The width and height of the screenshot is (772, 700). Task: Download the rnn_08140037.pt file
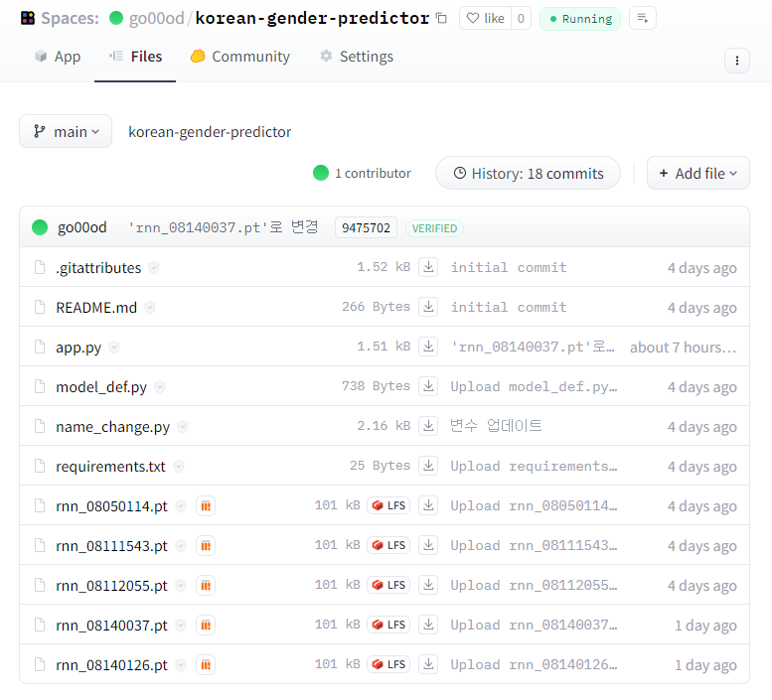[x=428, y=625]
